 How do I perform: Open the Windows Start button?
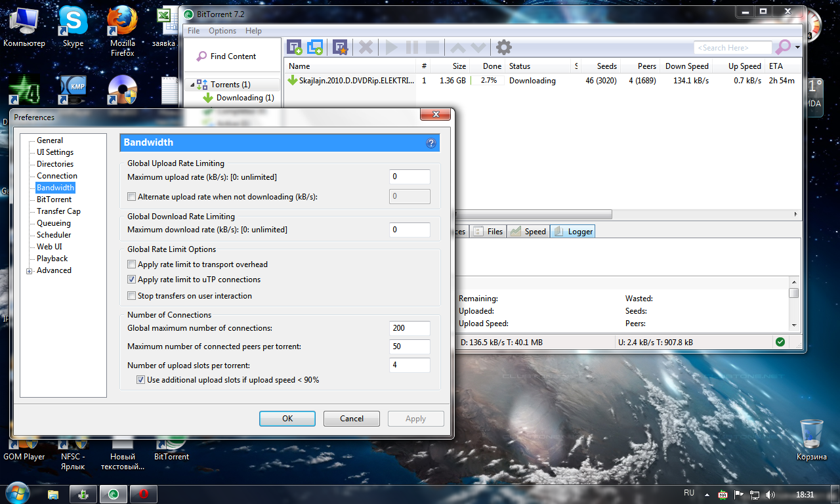(16, 493)
